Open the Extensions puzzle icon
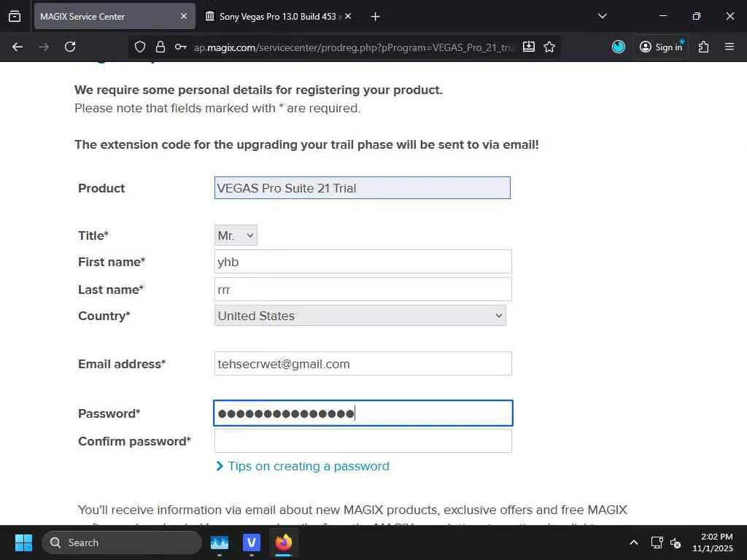 click(x=703, y=47)
